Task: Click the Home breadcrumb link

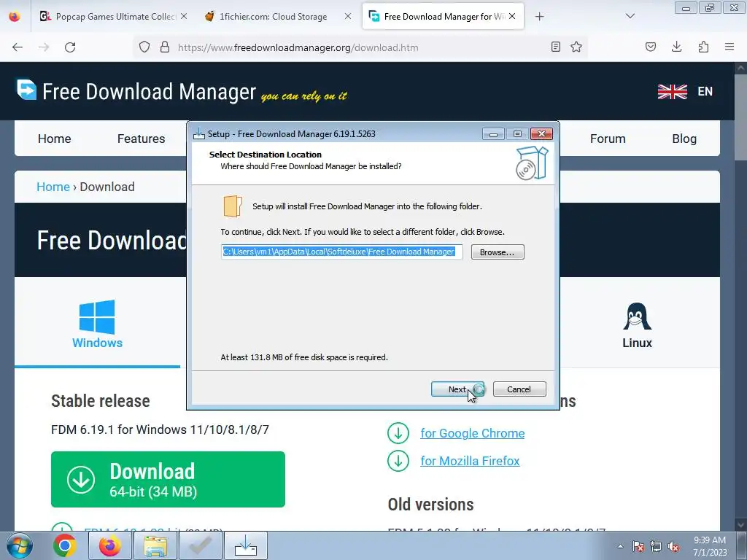Action: click(53, 187)
